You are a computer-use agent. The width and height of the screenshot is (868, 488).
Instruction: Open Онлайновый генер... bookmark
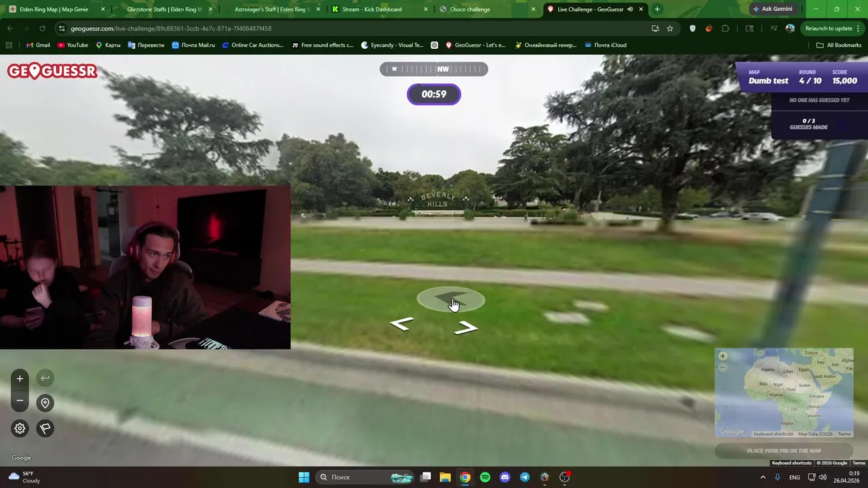(545, 45)
